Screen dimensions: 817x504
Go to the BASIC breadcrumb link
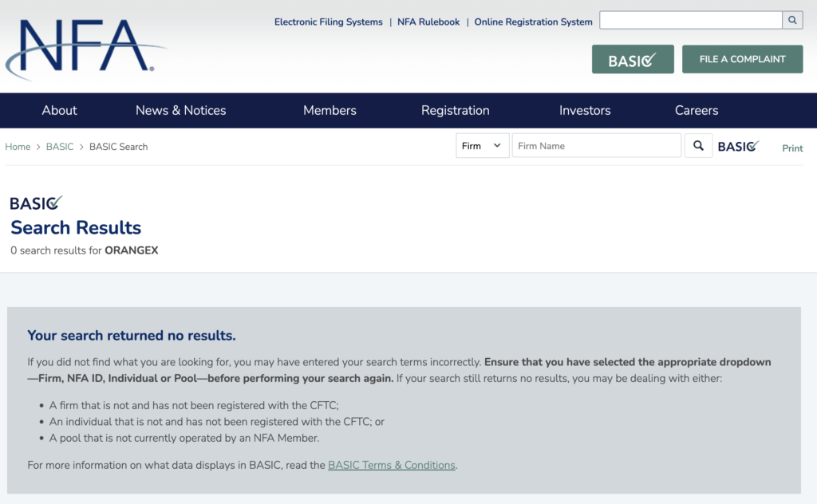pyautogui.click(x=60, y=147)
